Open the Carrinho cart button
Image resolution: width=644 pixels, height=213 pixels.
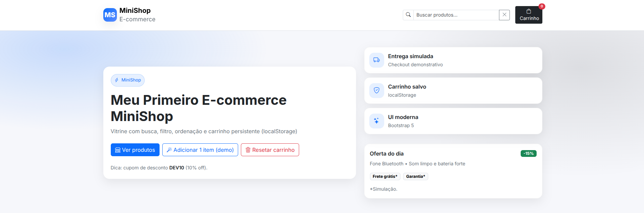(528, 15)
